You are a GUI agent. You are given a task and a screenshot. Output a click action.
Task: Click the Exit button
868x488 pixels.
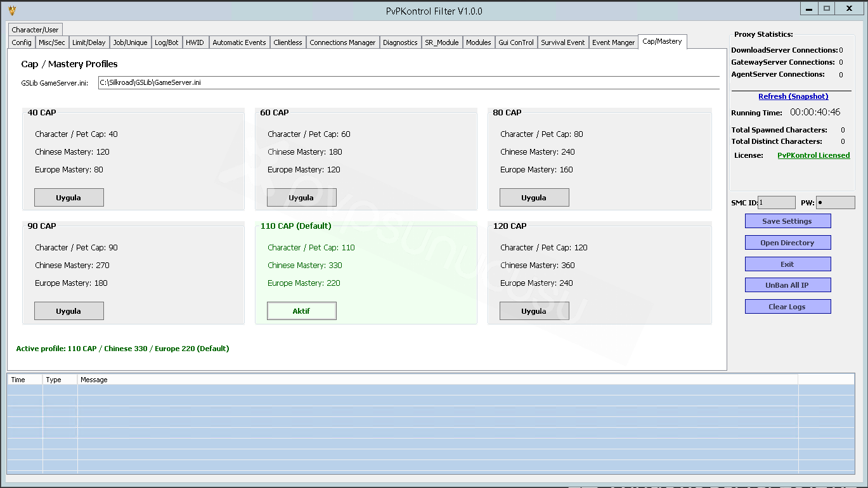[x=787, y=264]
